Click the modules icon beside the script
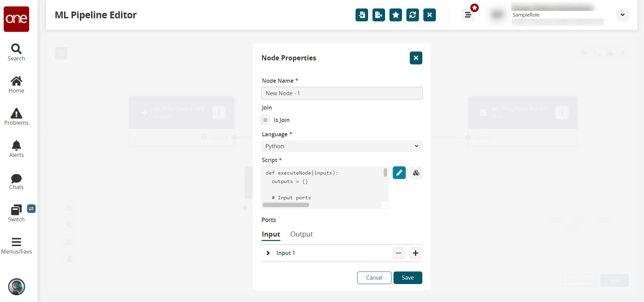Viewport: 644px width, 302px height. (416, 173)
